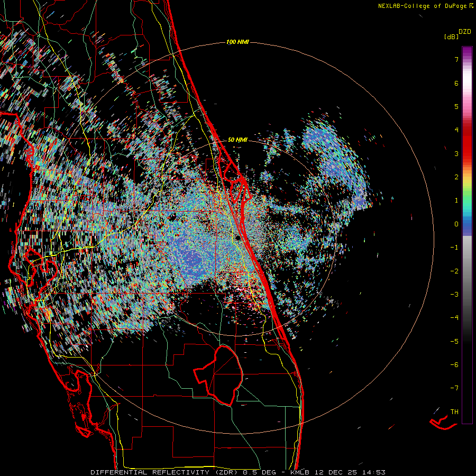Viewport: 476px width, 476px height.
Task: Click the -1 value on color scale
Action: pyautogui.click(x=454, y=248)
